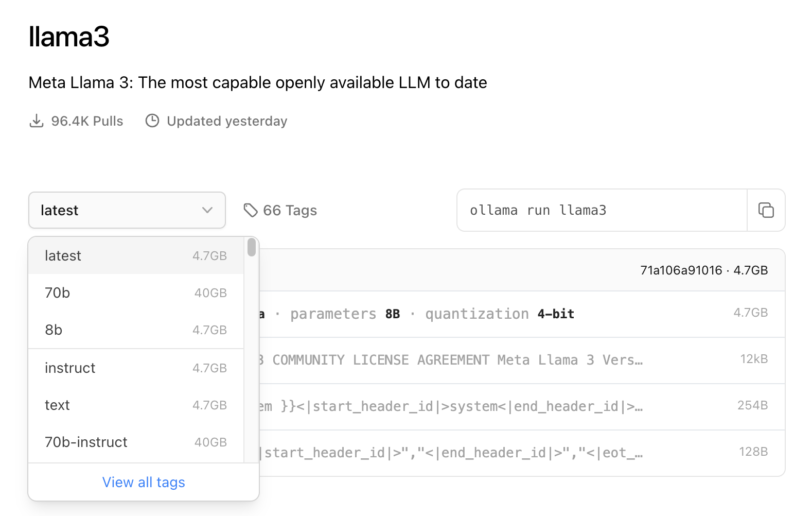
Task: Pick the 8b tag from list
Action: pyautogui.click(x=135, y=330)
